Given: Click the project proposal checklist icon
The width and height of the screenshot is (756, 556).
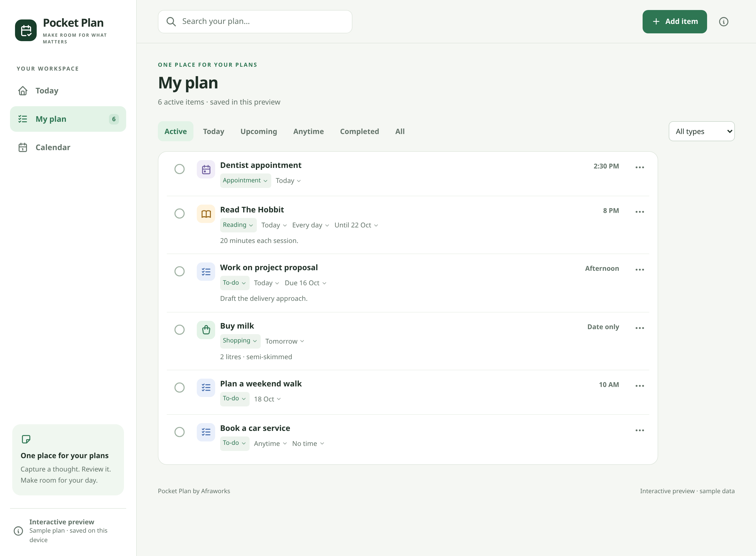Looking at the screenshot, I should pyautogui.click(x=206, y=272).
